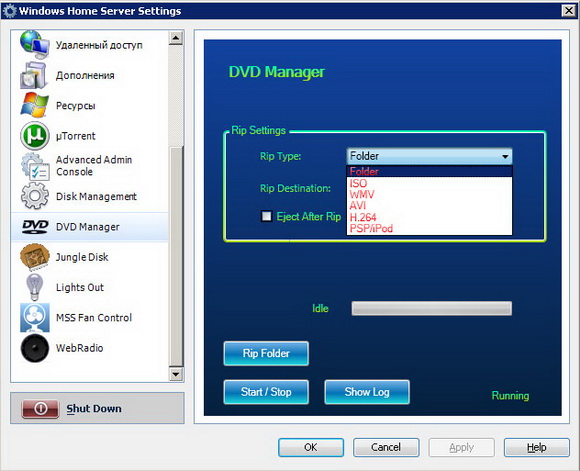The image size is (580, 471).
Task: Click the sidebar scrollbar down arrow
Action: (176, 374)
